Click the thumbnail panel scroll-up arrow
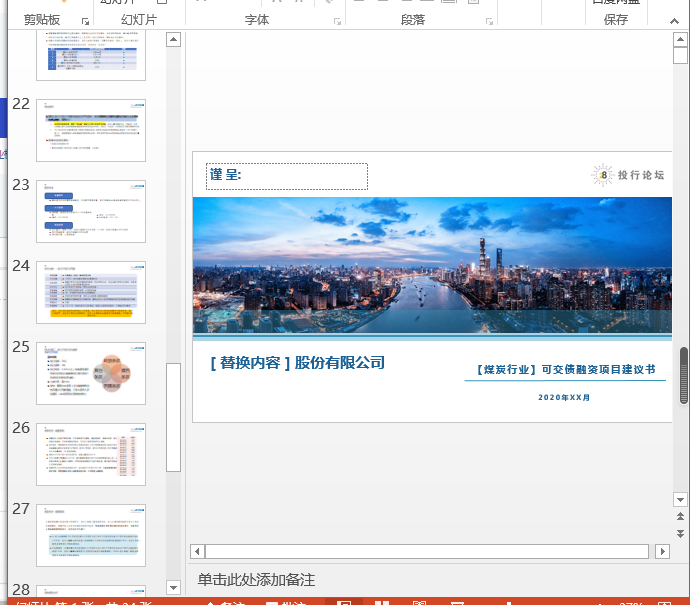Screen dimensions: 690x605 coord(173,40)
